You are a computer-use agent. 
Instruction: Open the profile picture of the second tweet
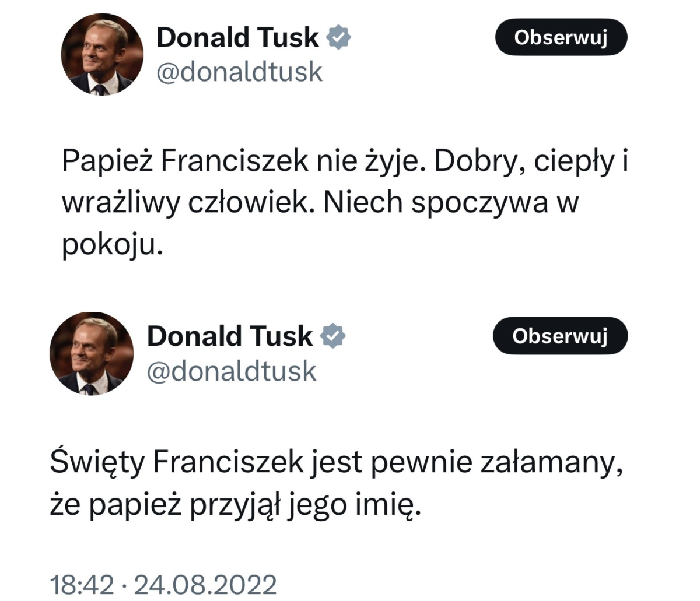(x=92, y=353)
